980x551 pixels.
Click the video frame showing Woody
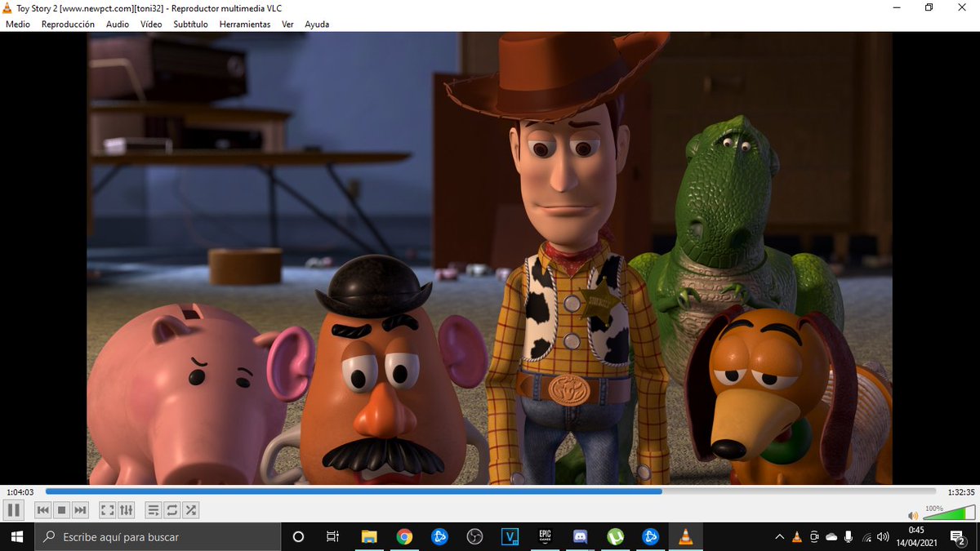pyautogui.click(x=489, y=258)
